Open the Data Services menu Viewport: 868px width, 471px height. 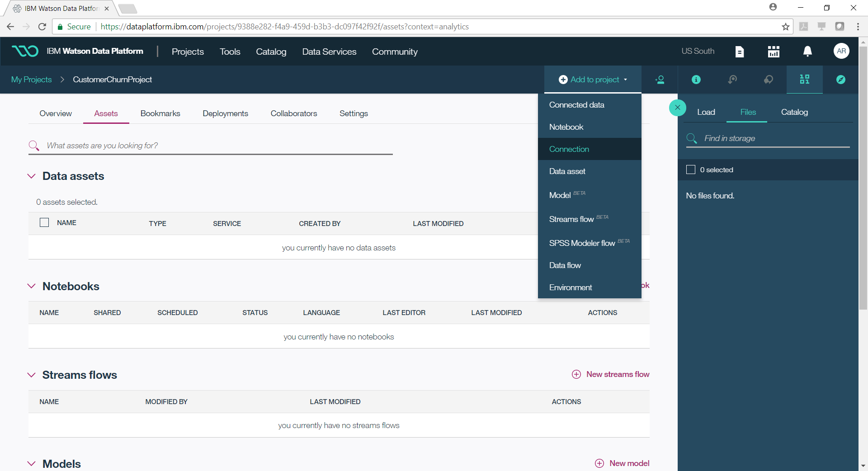[x=329, y=52]
